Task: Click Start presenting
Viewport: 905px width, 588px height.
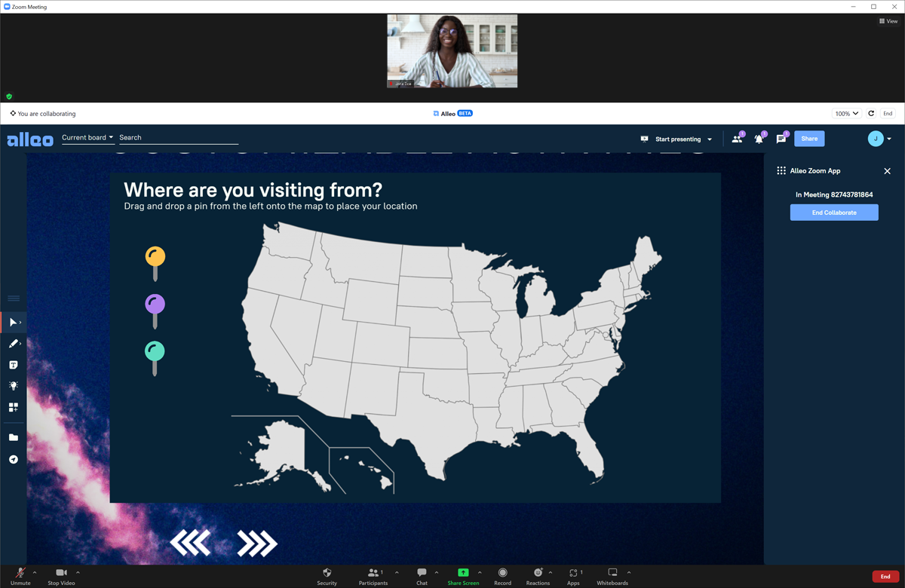Action: click(673, 139)
